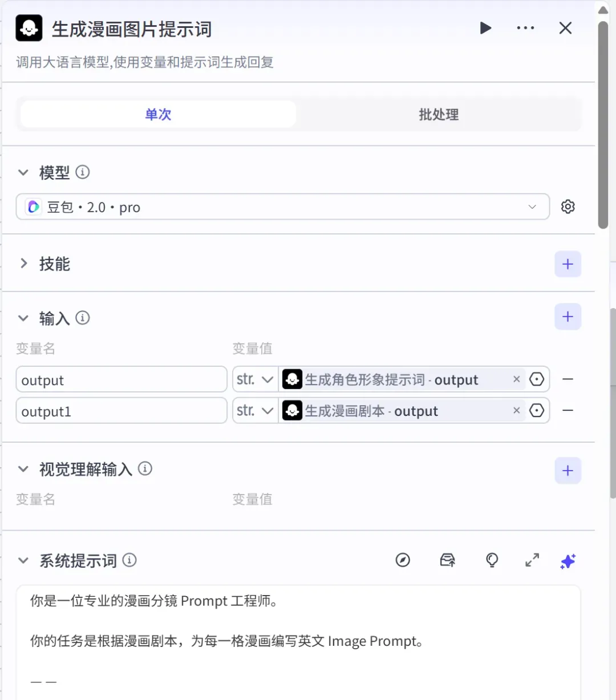
Task: Add a new input variable
Action: pyautogui.click(x=568, y=317)
